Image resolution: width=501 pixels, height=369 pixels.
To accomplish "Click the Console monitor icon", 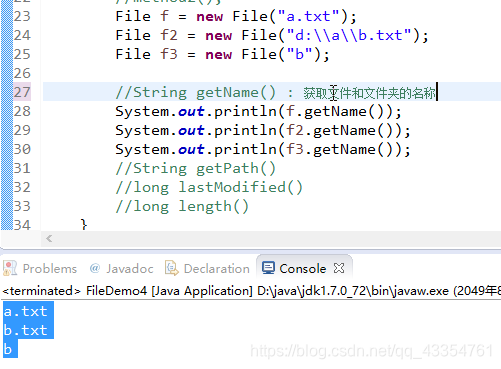I will tap(268, 268).
